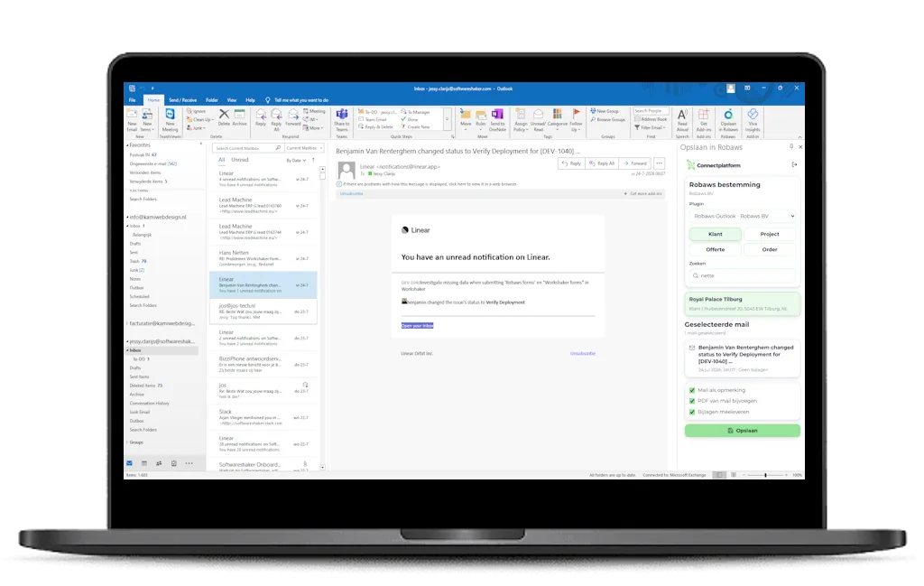Click the ribbon's Forward icon
This screenshot has height=586, width=924.
point(293,116)
